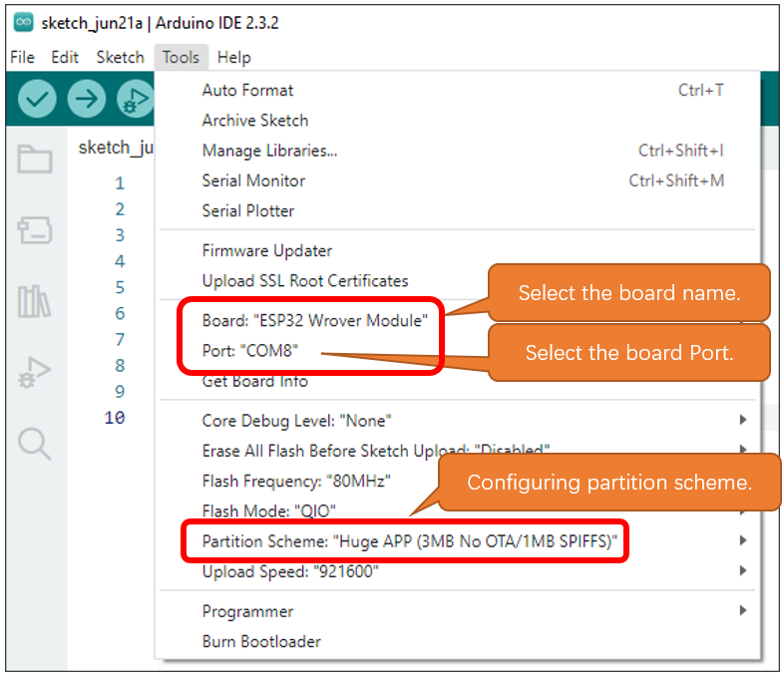Launch the Serial Plotter
784x678 pixels.
(x=458, y=210)
